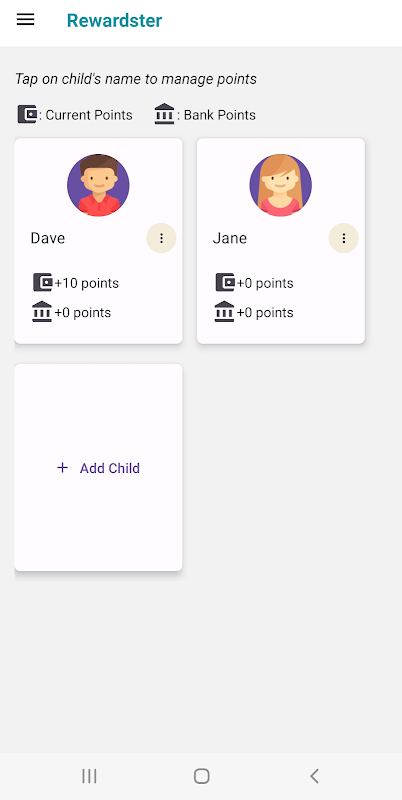Click the wallet icon in the Current Points legend
Viewport: 402px width, 800px height.
[28, 114]
